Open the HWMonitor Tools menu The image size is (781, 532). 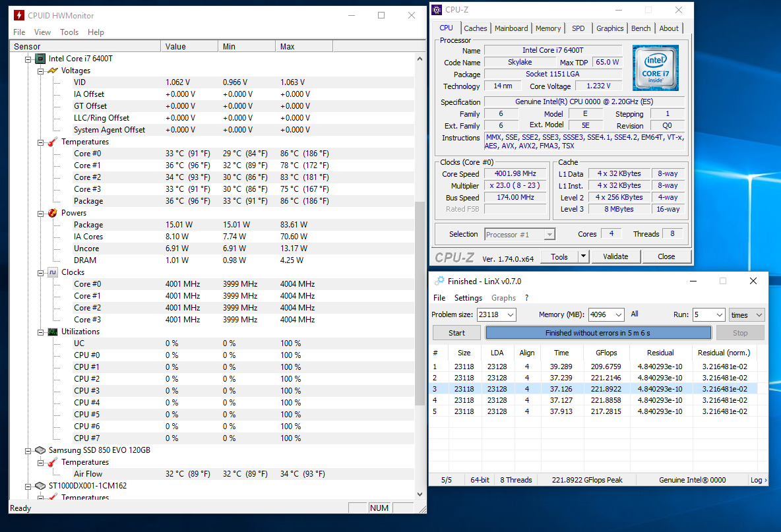point(69,32)
